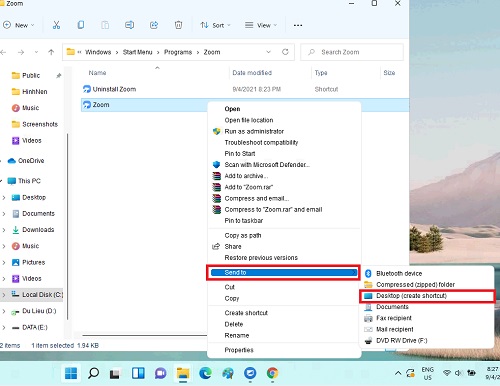Expand Local Disk (C:) tree node

pos(4,295)
